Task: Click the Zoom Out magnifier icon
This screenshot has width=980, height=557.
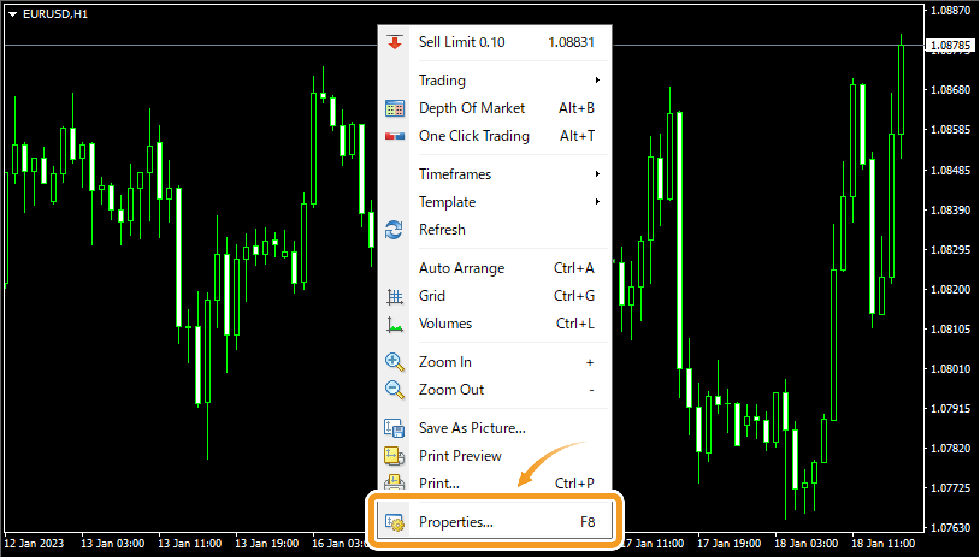Action: click(x=394, y=390)
